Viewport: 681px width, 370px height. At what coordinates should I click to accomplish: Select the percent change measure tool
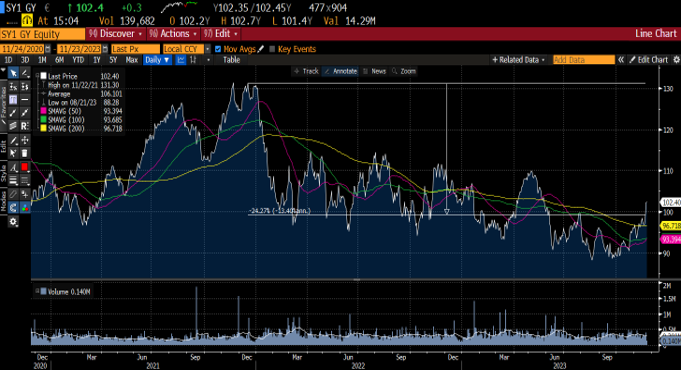(13, 86)
